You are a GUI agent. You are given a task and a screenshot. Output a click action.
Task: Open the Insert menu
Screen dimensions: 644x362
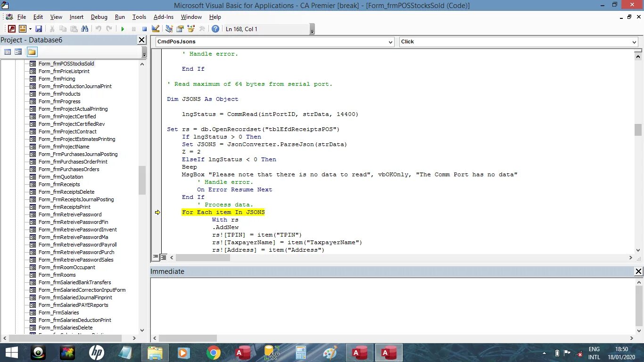pos(76,17)
